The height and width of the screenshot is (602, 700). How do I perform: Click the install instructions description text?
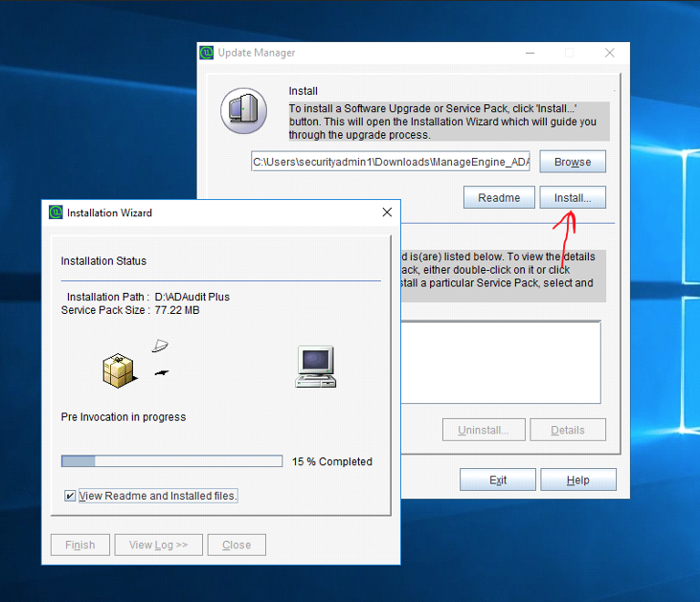449,122
